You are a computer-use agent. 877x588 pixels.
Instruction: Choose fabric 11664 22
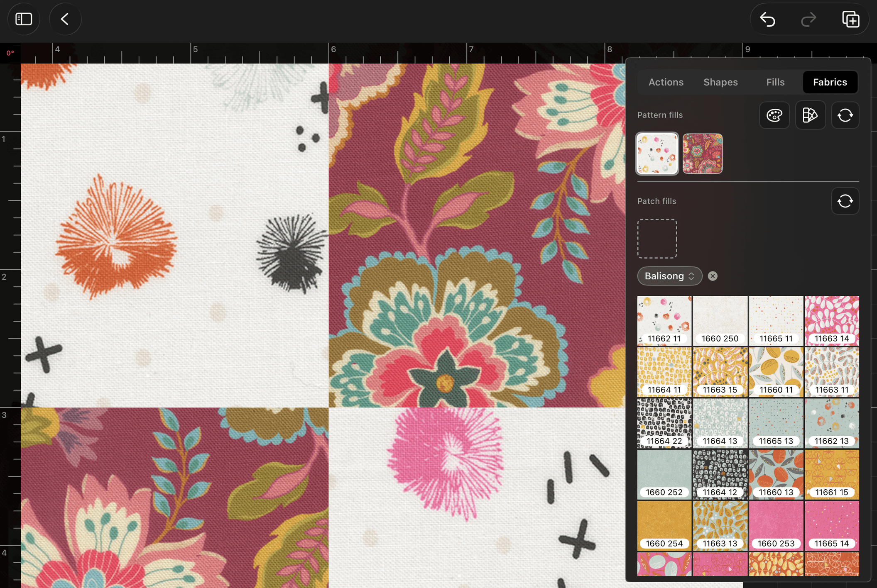(664, 423)
